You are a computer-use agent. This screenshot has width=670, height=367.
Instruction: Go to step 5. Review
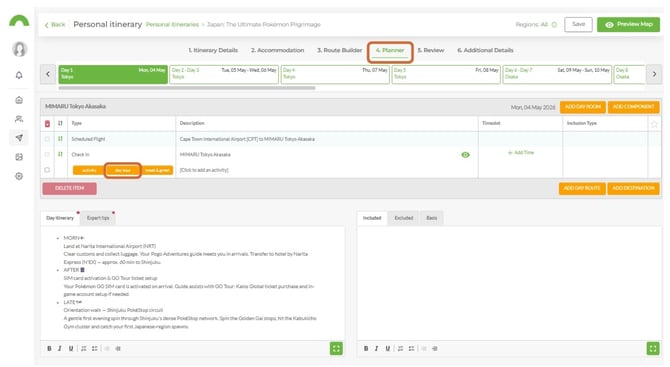431,50
